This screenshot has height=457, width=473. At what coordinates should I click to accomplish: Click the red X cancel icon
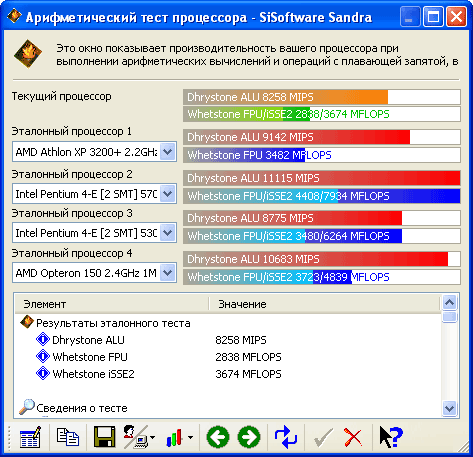coord(353,437)
